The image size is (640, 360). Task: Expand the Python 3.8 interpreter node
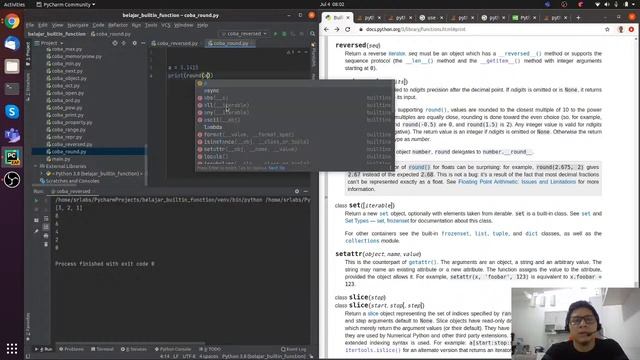(41, 173)
